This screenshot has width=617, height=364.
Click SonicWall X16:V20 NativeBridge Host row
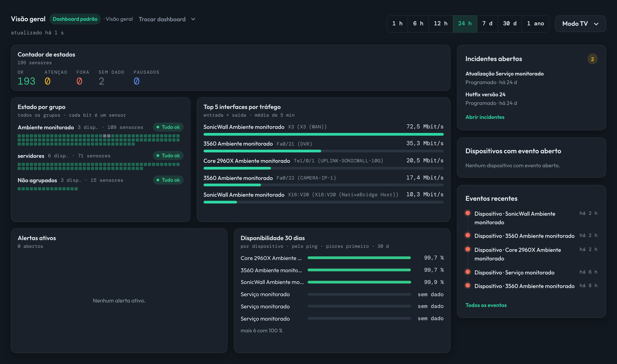(x=323, y=198)
